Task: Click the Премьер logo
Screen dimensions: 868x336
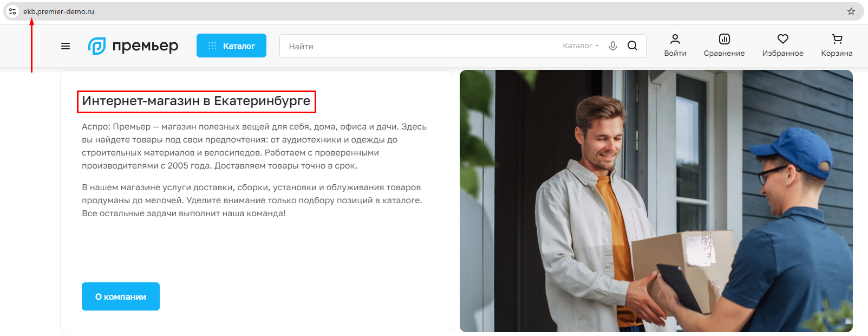Action: [x=133, y=46]
